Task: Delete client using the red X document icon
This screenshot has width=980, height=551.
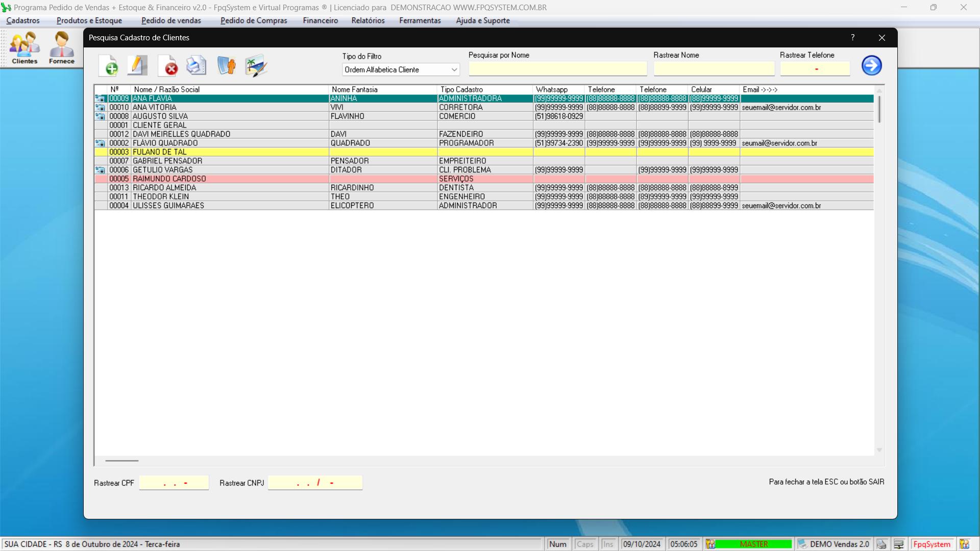Action: (x=167, y=66)
